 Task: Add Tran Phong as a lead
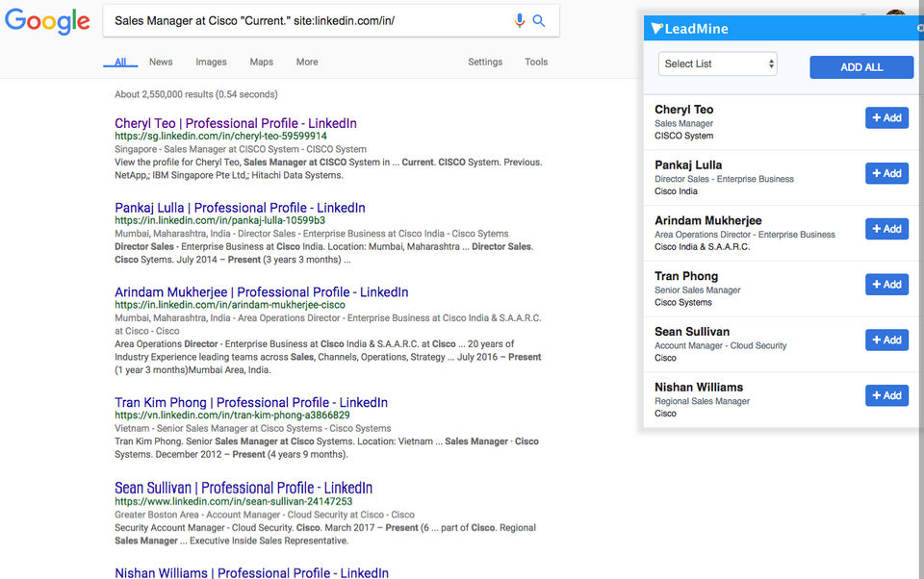click(886, 285)
